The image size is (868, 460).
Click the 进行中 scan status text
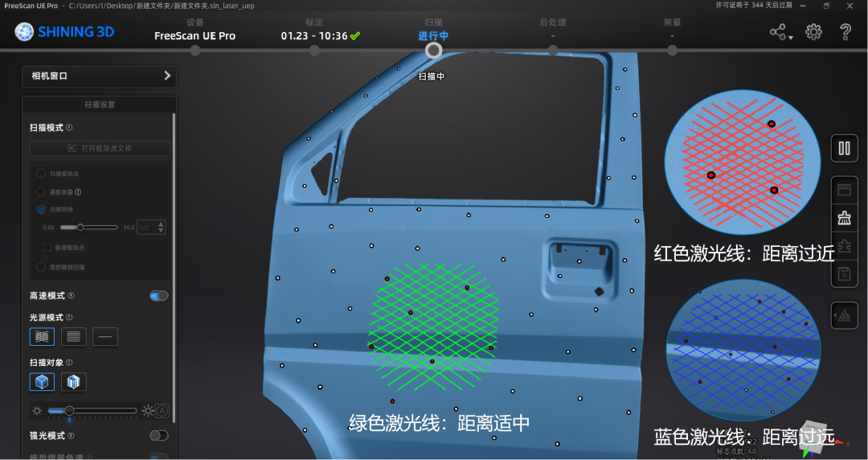coord(433,36)
